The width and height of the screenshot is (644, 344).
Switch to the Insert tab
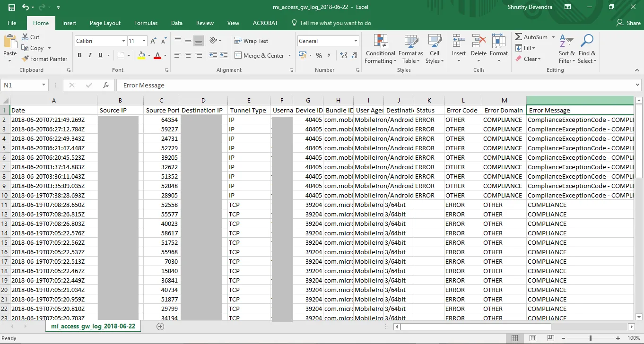click(69, 23)
